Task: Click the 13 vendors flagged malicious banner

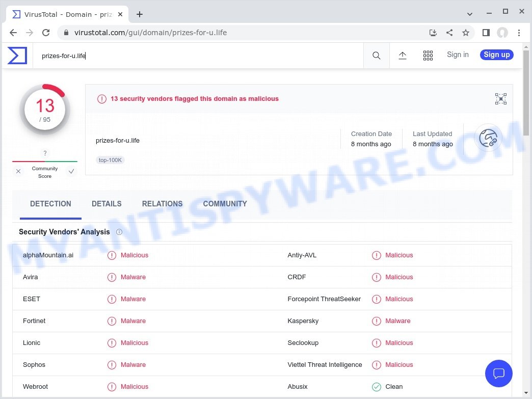Action: (195, 99)
